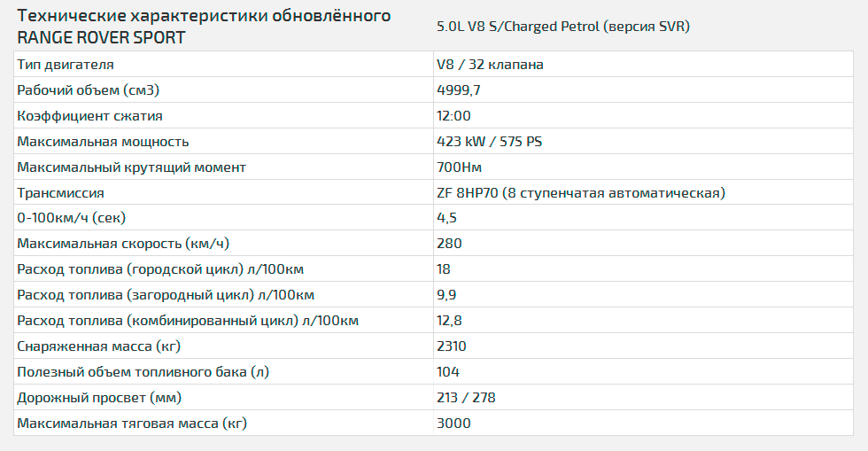
Task: Select the maximum speed value 280
Action: pos(449,244)
